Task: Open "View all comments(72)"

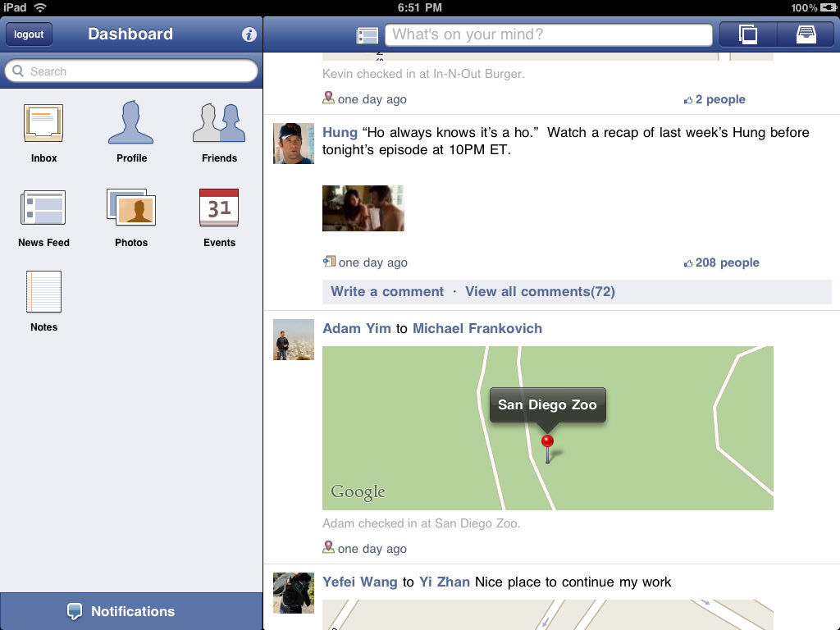Action: (x=540, y=291)
